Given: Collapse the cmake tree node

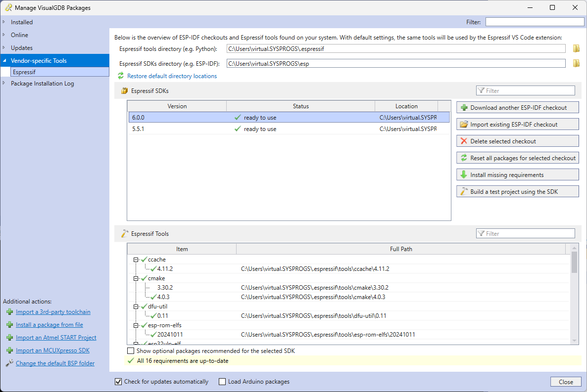Looking at the screenshot, I should (x=136, y=278).
